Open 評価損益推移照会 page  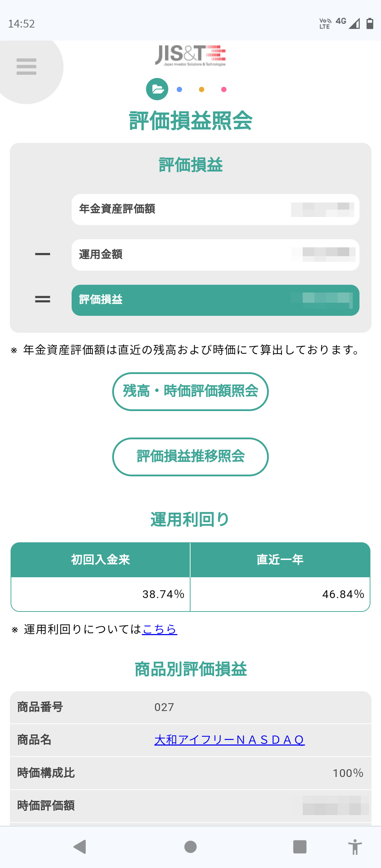point(190,457)
